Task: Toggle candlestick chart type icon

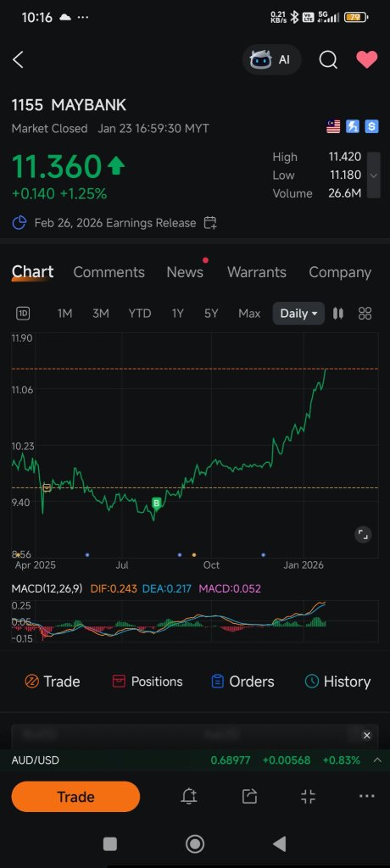Action: tap(338, 314)
